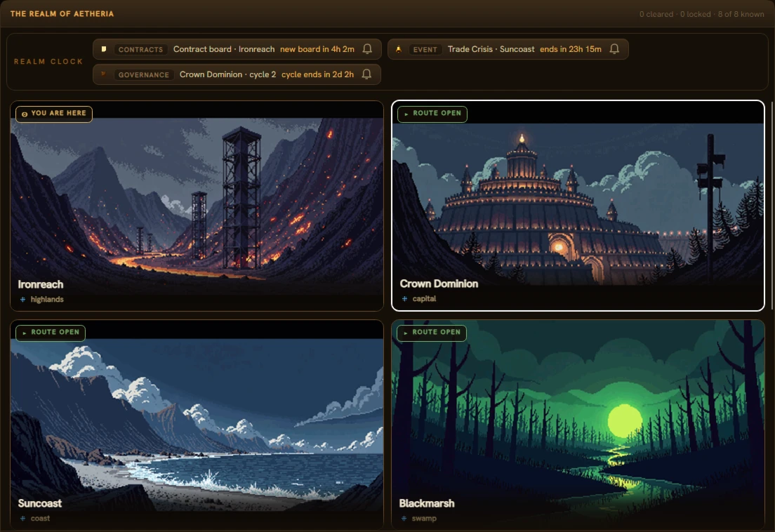Click the YOU ARE HERE badge text
This screenshot has height=532, width=775.
click(58, 113)
